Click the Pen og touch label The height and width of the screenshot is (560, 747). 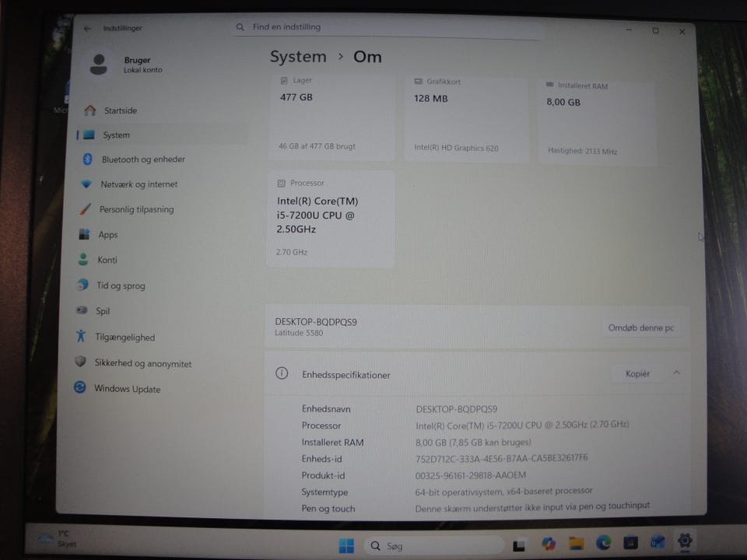pos(328,509)
